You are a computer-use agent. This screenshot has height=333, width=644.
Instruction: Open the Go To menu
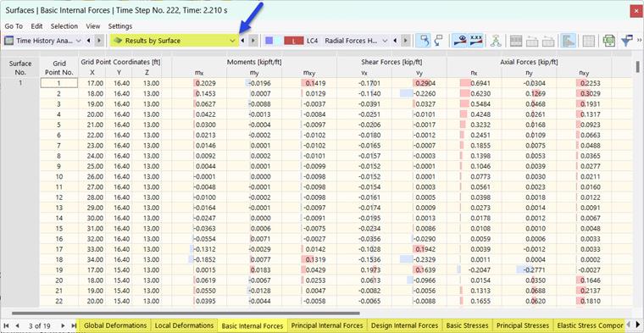click(x=14, y=26)
